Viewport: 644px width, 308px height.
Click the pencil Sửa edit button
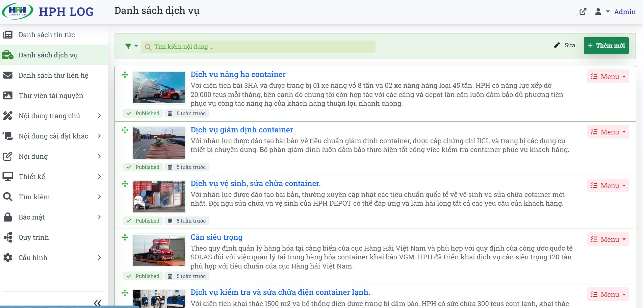pos(565,45)
